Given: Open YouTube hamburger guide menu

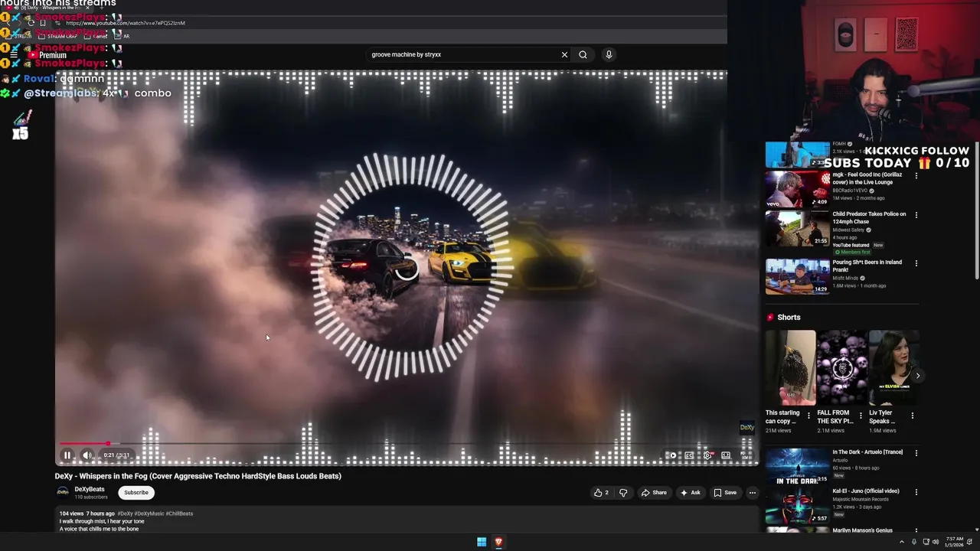Looking at the screenshot, I should click(x=14, y=54).
